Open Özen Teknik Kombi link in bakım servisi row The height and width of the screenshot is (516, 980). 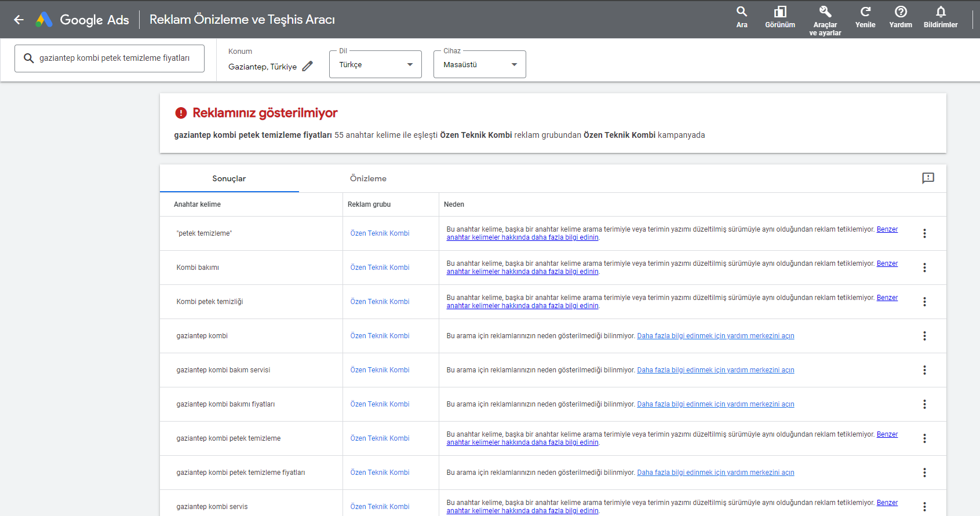click(x=380, y=370)
